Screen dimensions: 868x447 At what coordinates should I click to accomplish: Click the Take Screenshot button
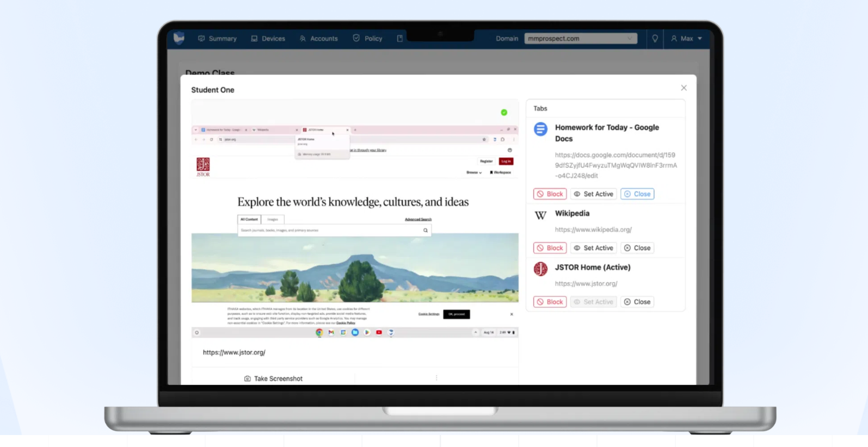click(273, 378)
